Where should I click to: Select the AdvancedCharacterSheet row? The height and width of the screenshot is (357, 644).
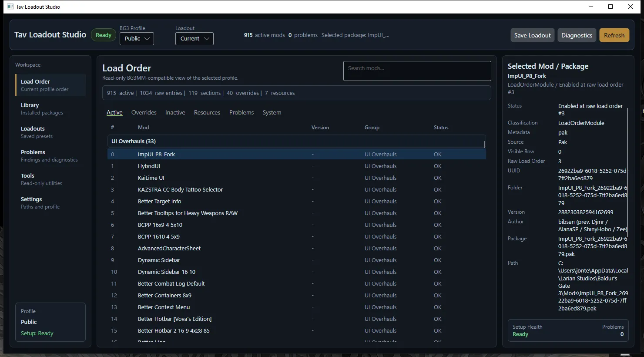pos(296,249)
